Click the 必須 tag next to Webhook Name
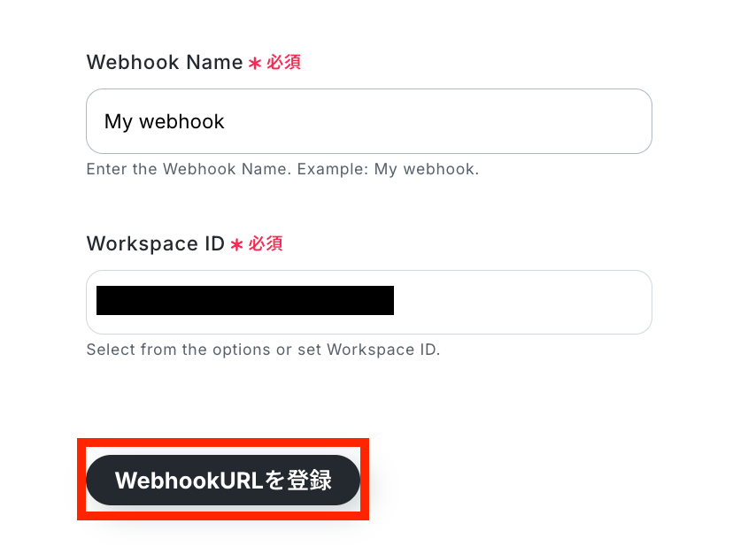The height and width of the screenshot is (554, 756). pos(283,62)
